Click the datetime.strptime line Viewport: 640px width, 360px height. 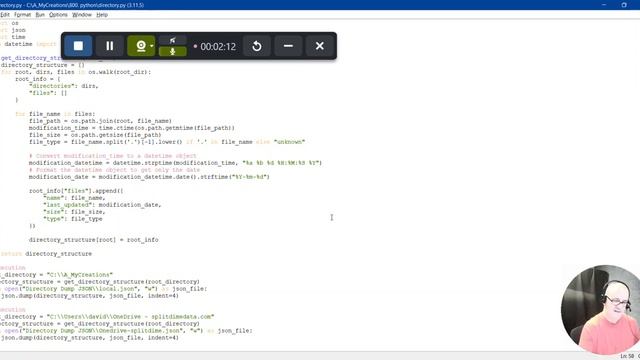click(176, 162)
